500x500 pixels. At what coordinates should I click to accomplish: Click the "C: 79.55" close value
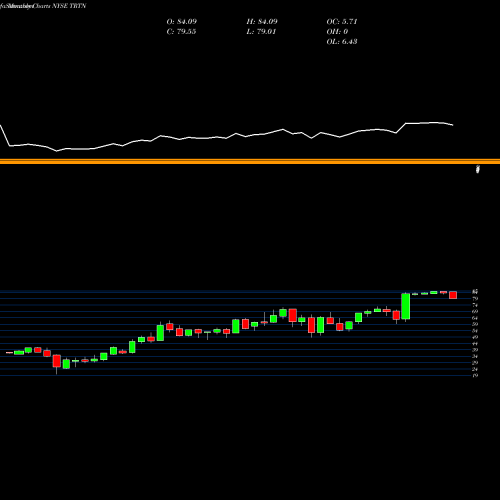click(x=181, y=32)
